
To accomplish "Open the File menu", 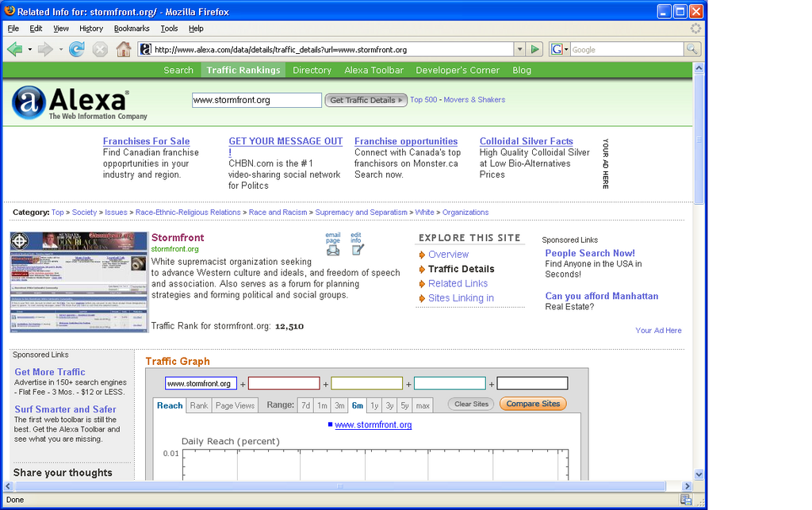I will tap(13, 29).
